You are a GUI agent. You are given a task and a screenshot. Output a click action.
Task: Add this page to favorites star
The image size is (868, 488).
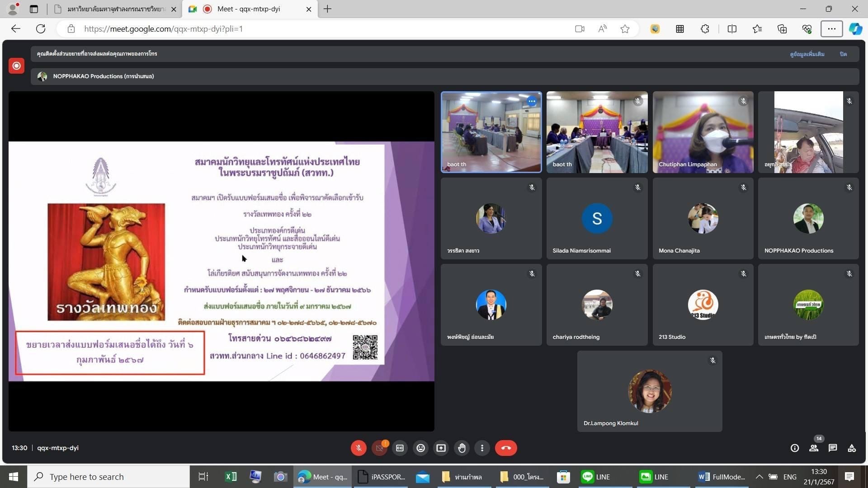point(625,29)
